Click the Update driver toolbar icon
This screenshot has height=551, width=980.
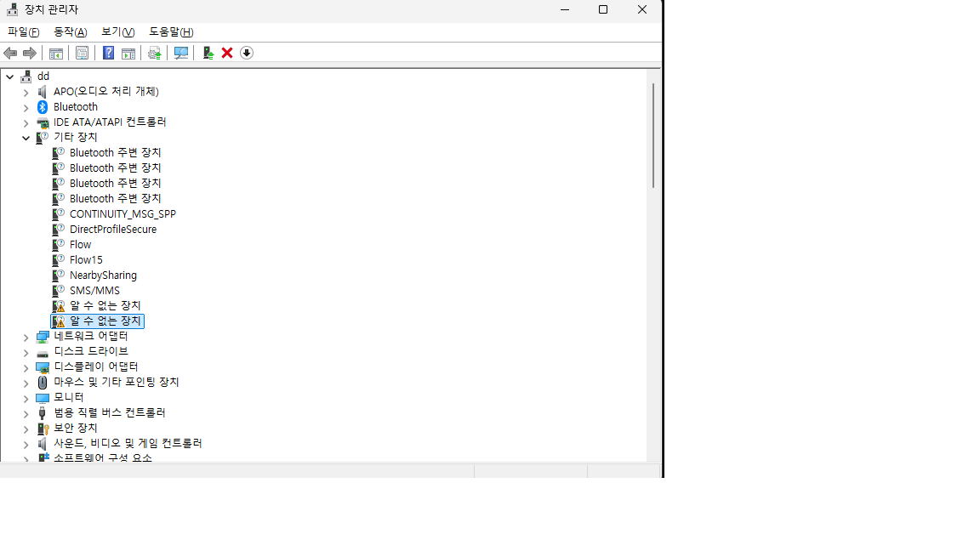pyautogui.click(x=208, y=53)
